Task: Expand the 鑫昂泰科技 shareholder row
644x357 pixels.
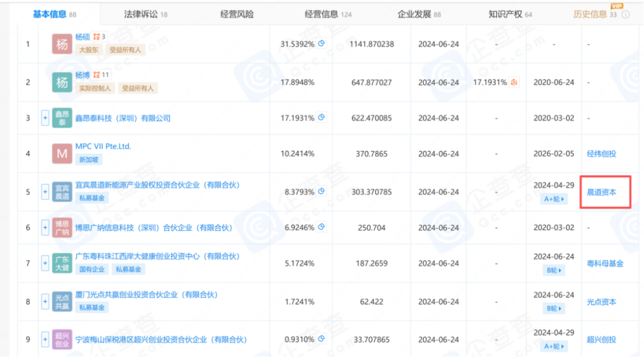Action: (x=45, y=118)
